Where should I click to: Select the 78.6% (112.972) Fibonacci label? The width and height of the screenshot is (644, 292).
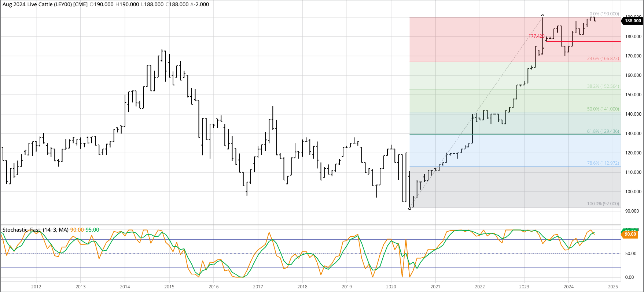click(x=603, y=163)
